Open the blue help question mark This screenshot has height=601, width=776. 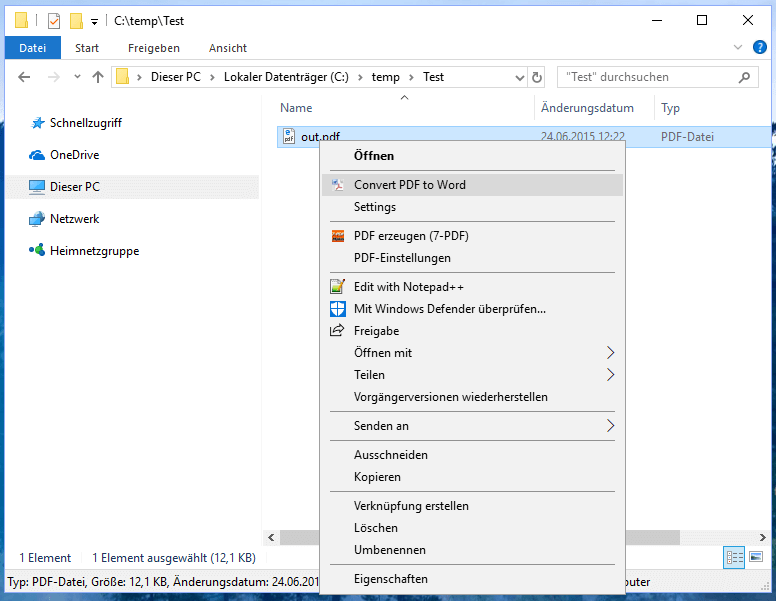pyautogui.click(x=760, y=48)
